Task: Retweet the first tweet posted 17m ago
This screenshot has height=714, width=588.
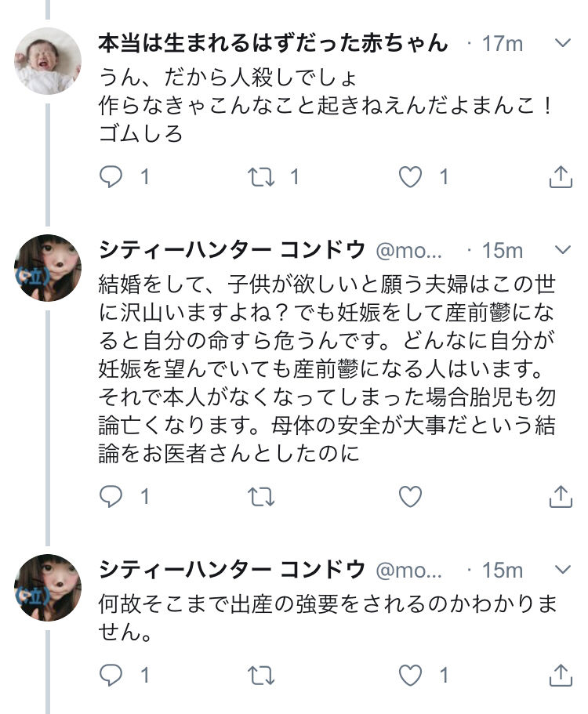Action: tap(261, 177)
